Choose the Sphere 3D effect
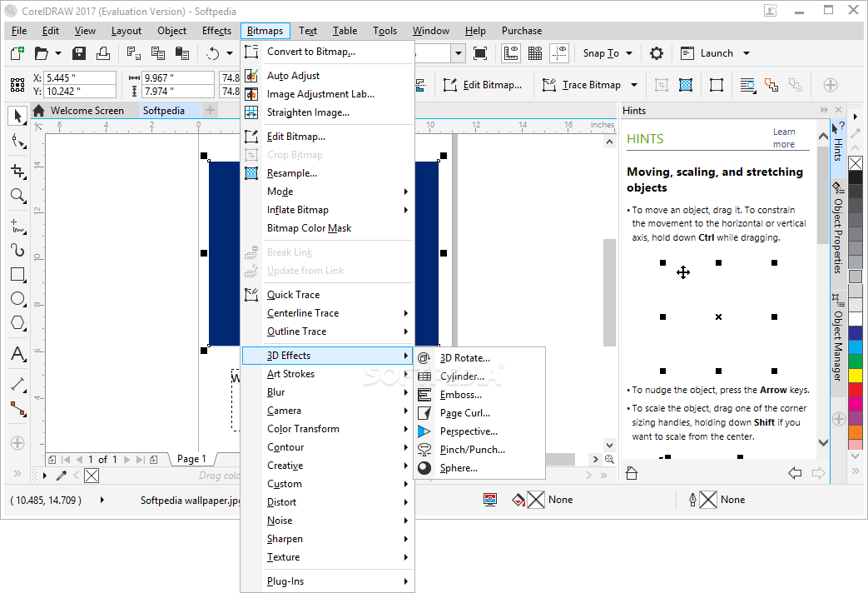Viewport: 868px width, 593px height. (x=479, y=468)
